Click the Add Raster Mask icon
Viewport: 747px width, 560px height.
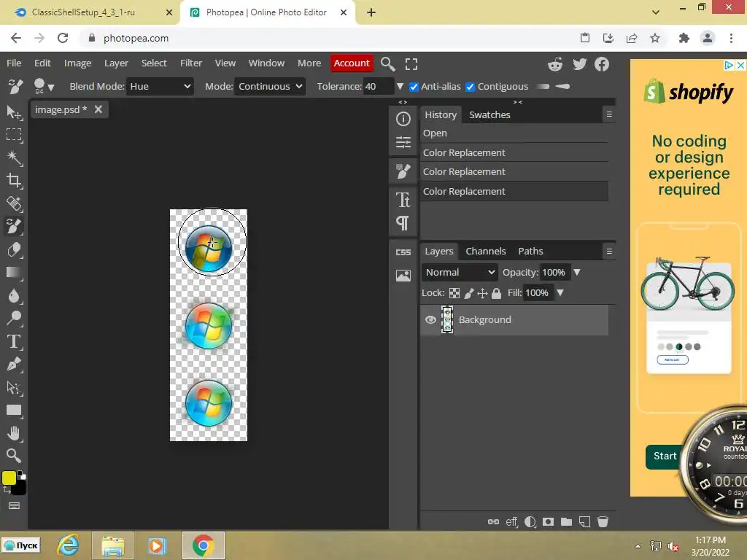549,522
